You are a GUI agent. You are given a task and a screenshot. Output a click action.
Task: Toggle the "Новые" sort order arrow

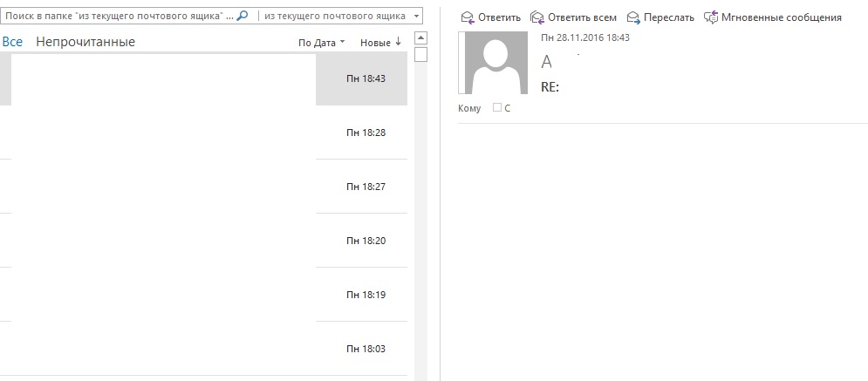click(x=398, y=42)
